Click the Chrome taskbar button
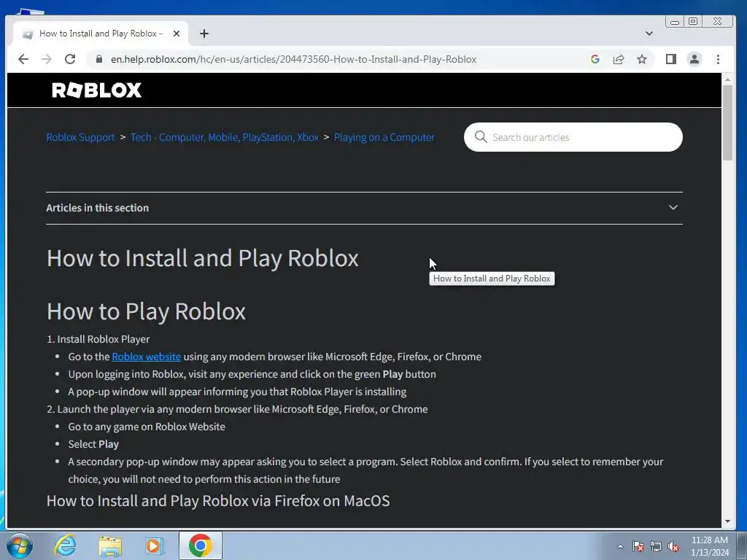747x560 pixels. coord(200,545)
